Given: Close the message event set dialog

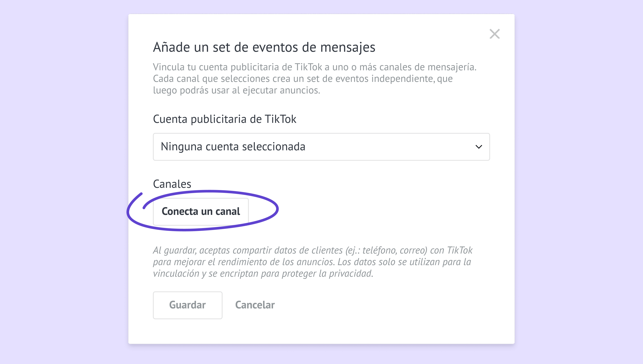Looking at the screenshot, I should click(x=494, y=34).
